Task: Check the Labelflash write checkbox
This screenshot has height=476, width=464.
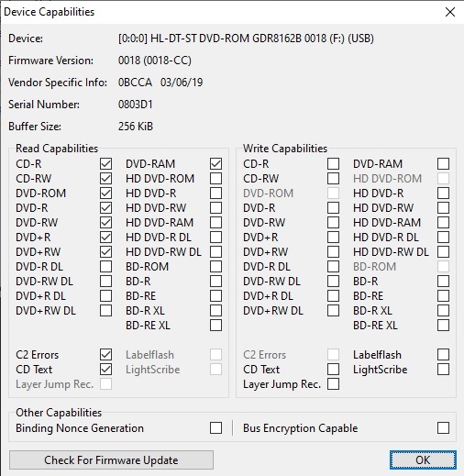Action: [443, 355]
